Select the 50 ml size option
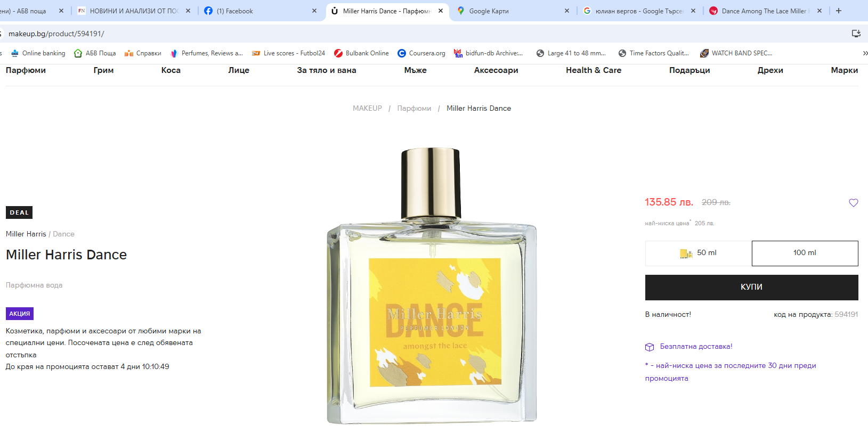The width and height of the screenshot is (868, 442). pyautogui.click(x=699, y=253)
